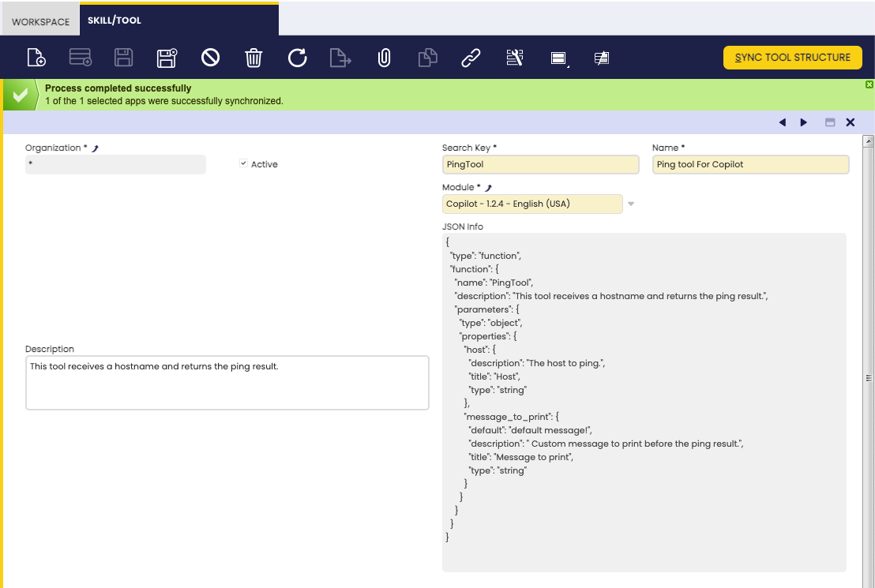Save the current record with the floppy disk icon
The height and width of the screenshot is (588, 875).
point(123,58)
